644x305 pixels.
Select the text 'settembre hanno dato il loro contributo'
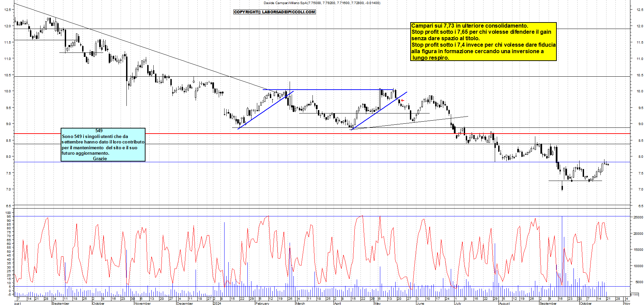103,142
